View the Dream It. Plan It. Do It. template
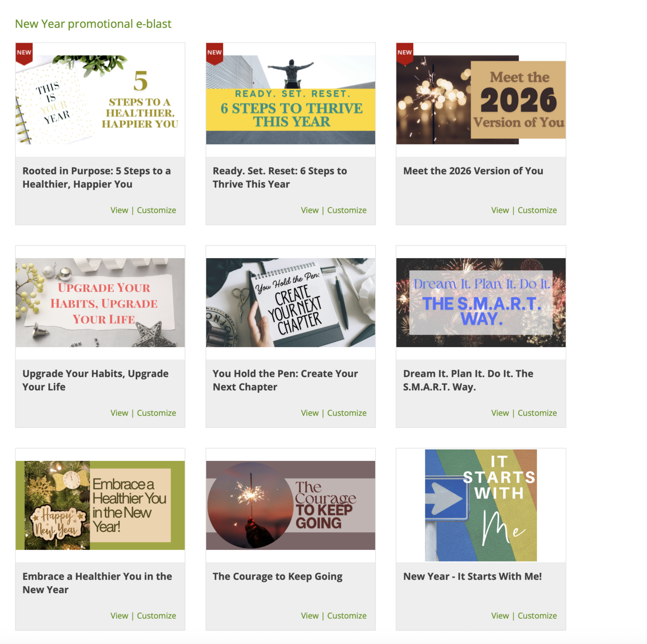The image size is (647, 644). coord(500,413)
